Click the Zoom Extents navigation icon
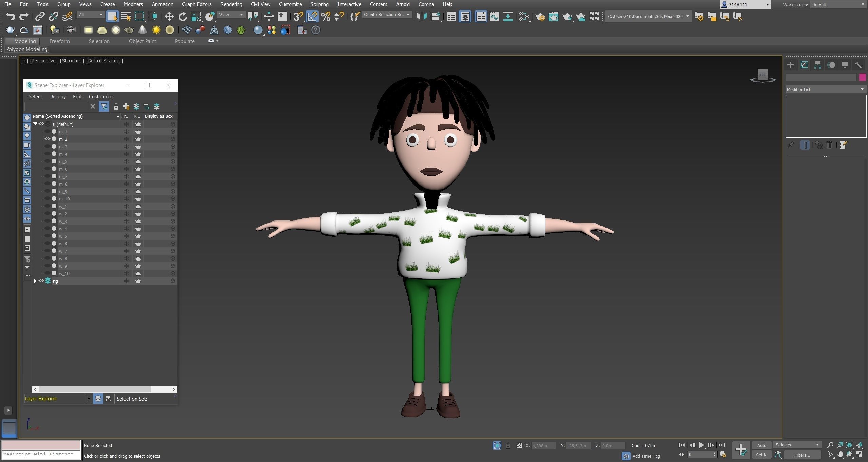 coord(849,445)
